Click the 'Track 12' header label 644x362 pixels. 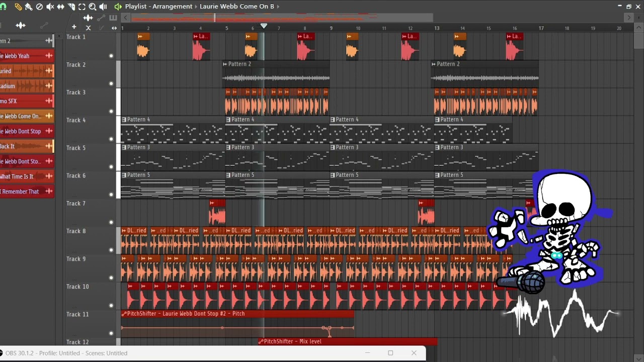(77, 342)
